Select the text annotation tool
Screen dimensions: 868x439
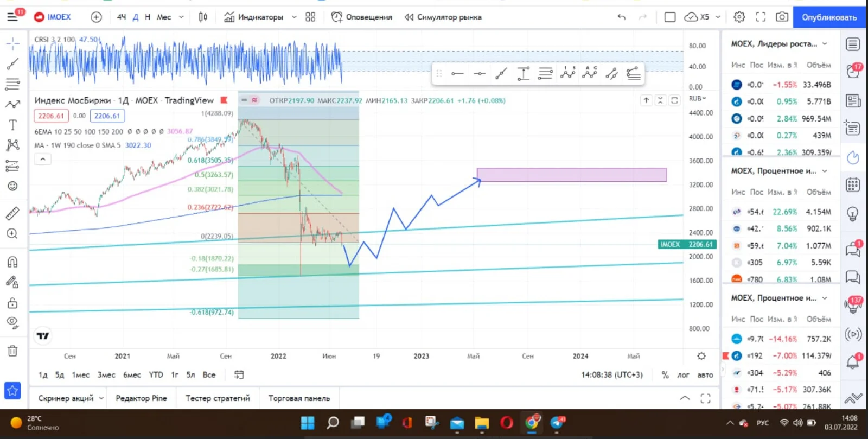pyautogui.click(x=12, y=125)
